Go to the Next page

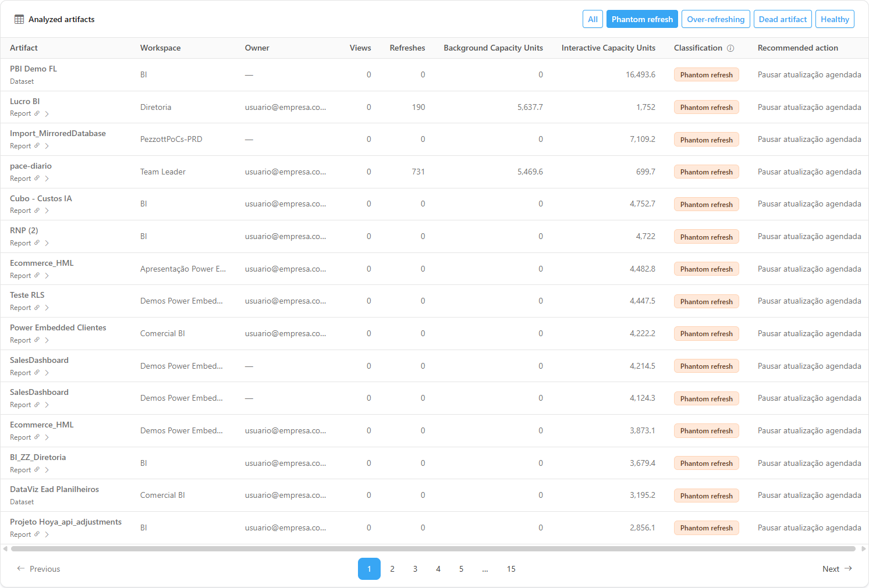coord(837,569)
